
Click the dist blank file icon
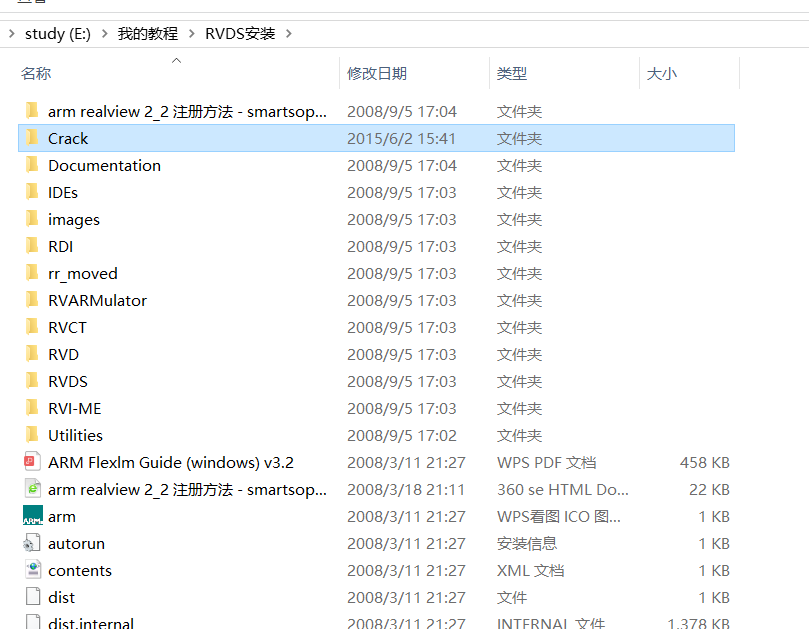[33, 596]
